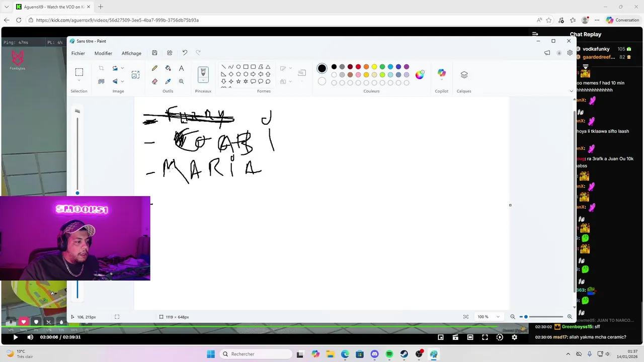
Task: Open the Fichier menu
Action: (78, 53)
